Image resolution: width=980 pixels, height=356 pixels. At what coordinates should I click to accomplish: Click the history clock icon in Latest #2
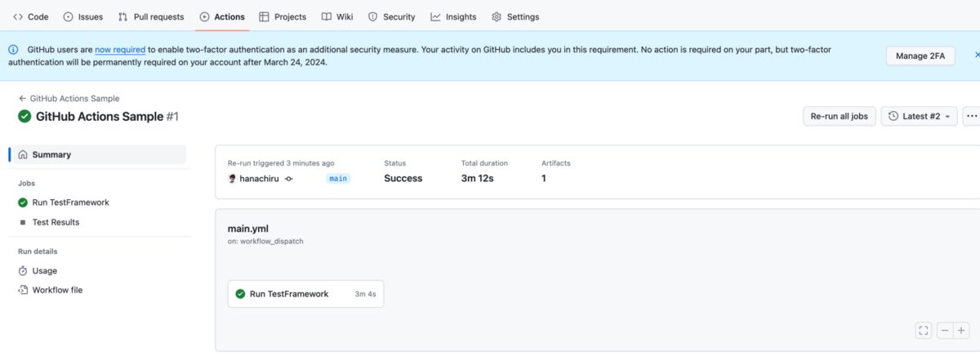click(893, 116)
